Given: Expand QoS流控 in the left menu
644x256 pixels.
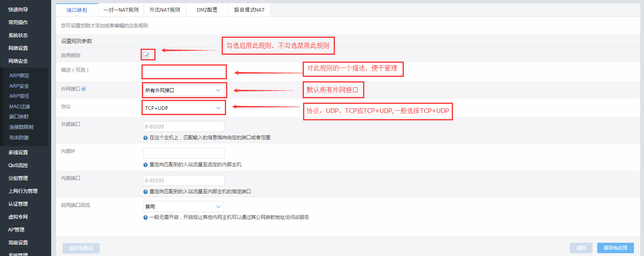Looking at the screenshot, I should pyautogui.click(x=18, y=165).
